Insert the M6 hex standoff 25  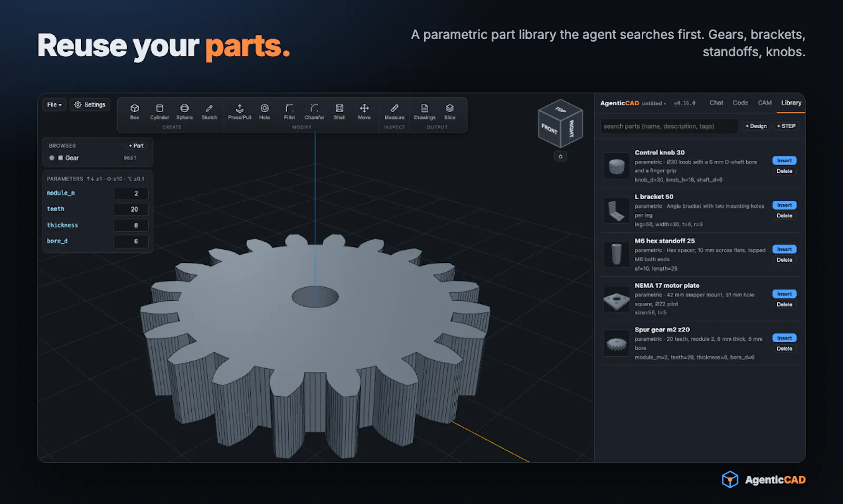click(x=784, y=249)
